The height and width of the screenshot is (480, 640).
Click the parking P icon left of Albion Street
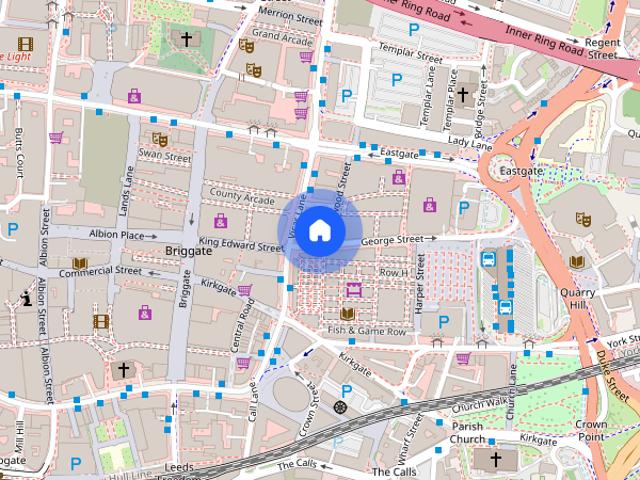13,230
